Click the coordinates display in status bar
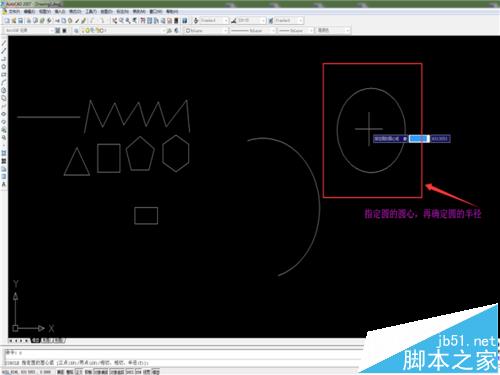The height and width of the screenshot is (375, 500). (27, 372)
